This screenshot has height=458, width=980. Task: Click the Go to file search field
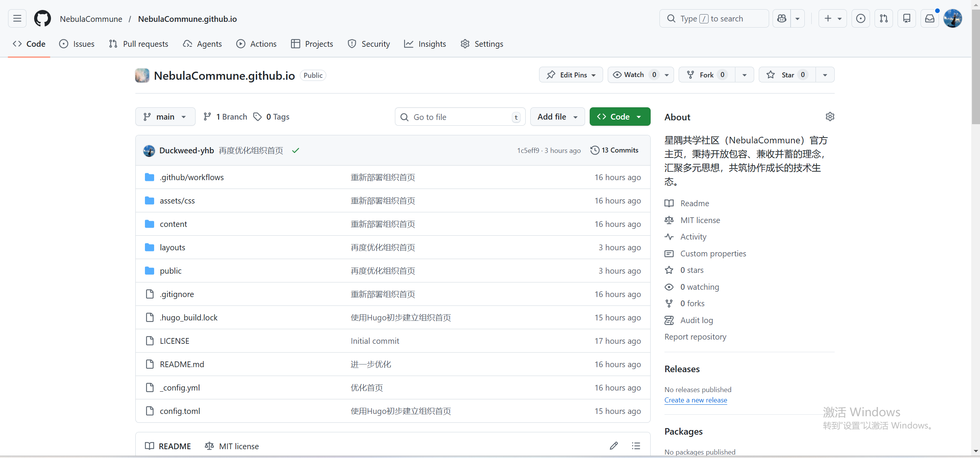point(459,117)
